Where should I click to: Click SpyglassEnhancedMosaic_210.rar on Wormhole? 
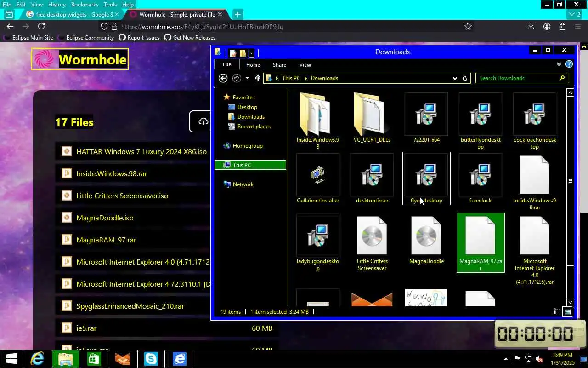[130, 306]
